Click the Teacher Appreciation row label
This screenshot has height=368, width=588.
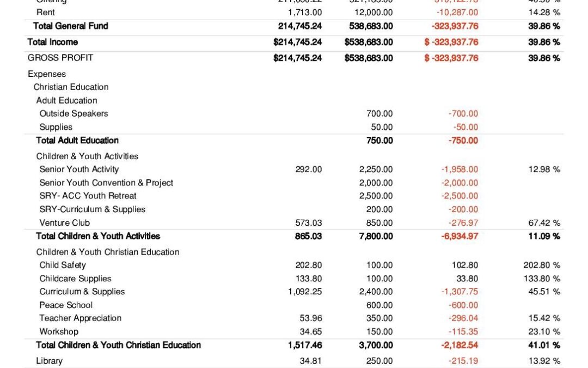pyautogui.click(x=80, y=318)
